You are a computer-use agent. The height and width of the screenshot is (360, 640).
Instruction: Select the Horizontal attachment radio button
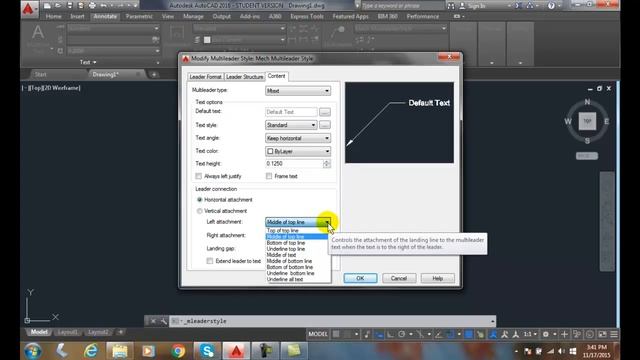click(200, 200)
